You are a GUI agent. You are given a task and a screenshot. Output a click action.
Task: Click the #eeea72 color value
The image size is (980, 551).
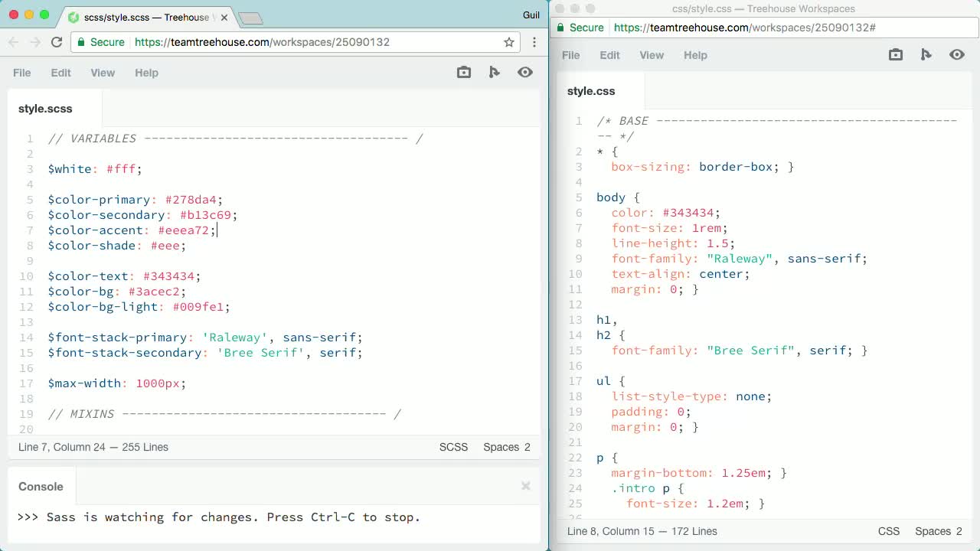[x=184, y=230]
